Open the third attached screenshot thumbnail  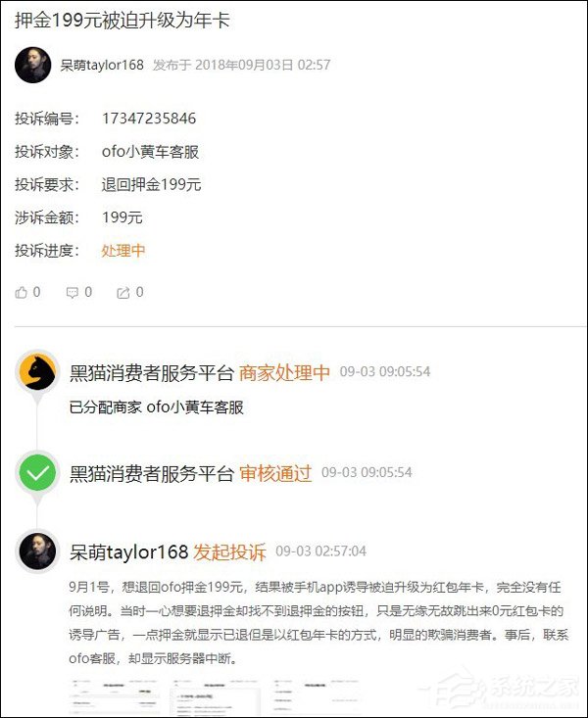pyautogui.click(x=317, y=696)
